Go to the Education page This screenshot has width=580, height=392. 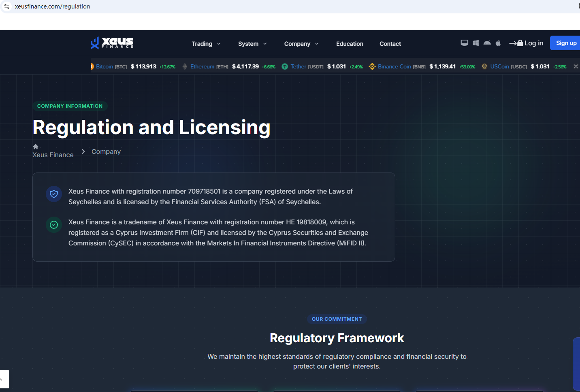350,44
